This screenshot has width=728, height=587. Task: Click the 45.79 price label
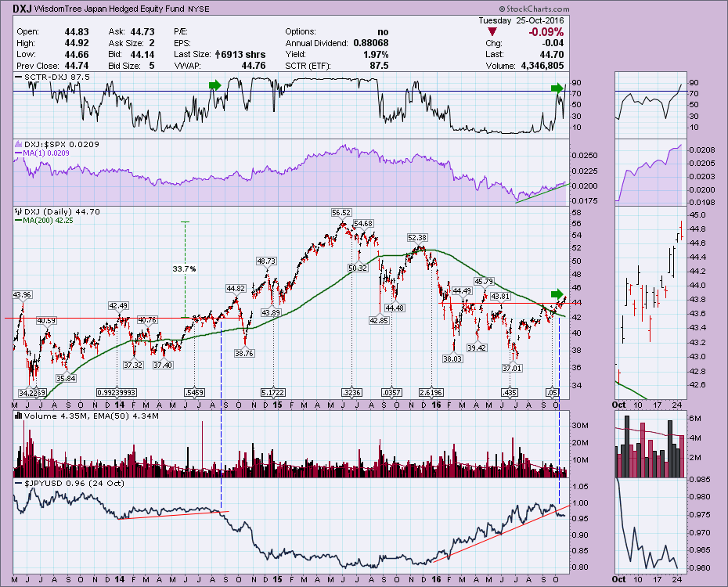(x=484, y=281)
